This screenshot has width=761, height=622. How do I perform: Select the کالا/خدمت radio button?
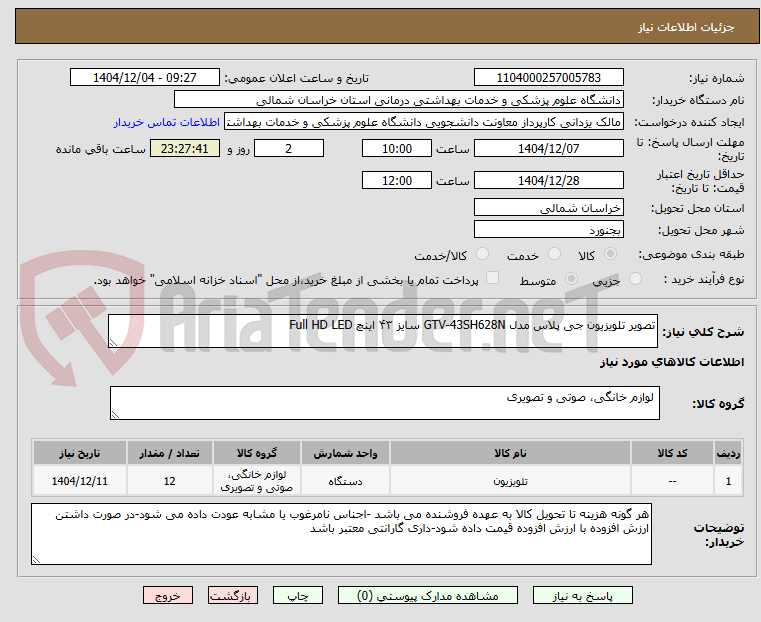[482, 254]
